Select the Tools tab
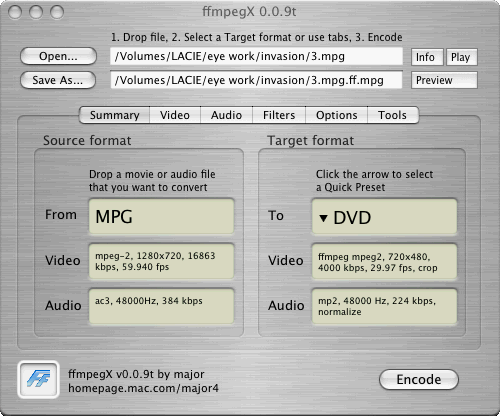Image resolution: width=500 pixels, height=416 pixels. (x=393, y=115)
